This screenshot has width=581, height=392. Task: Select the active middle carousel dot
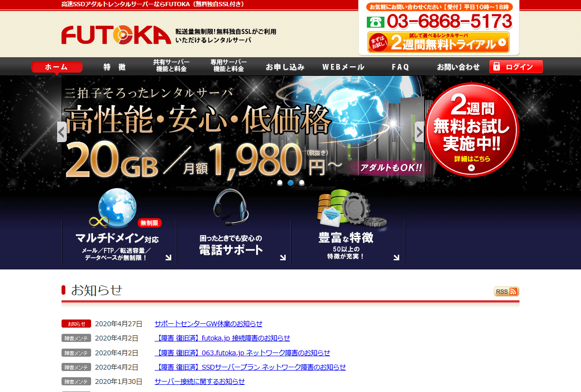pyautogui.click(x=290, y=183)
